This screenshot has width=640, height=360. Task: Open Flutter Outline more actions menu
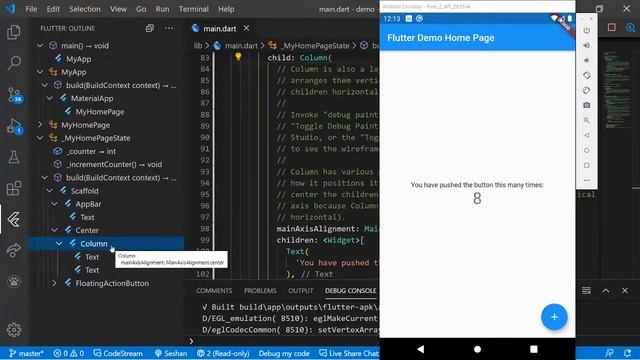(169, 28)
